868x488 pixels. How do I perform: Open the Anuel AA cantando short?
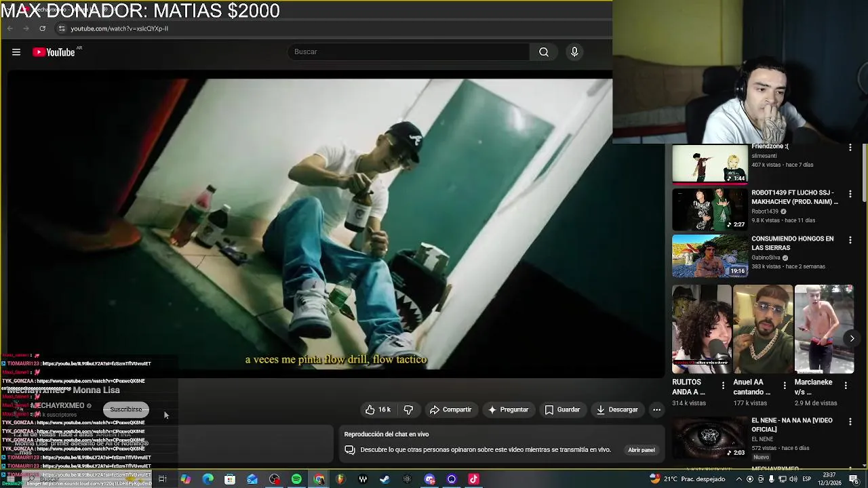[x=763, y=329]
